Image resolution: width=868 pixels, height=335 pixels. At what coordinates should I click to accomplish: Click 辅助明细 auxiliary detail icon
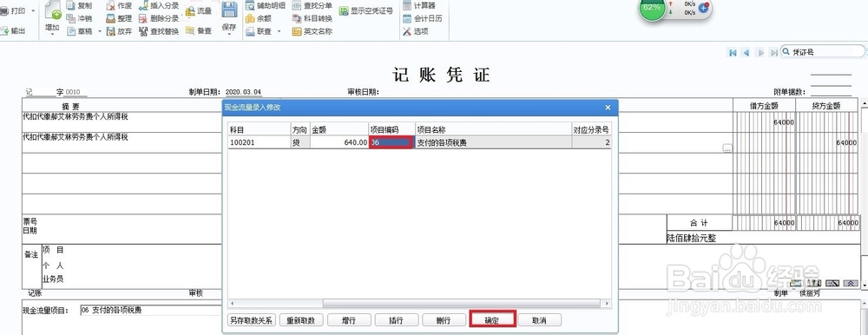tap(250, 5)
